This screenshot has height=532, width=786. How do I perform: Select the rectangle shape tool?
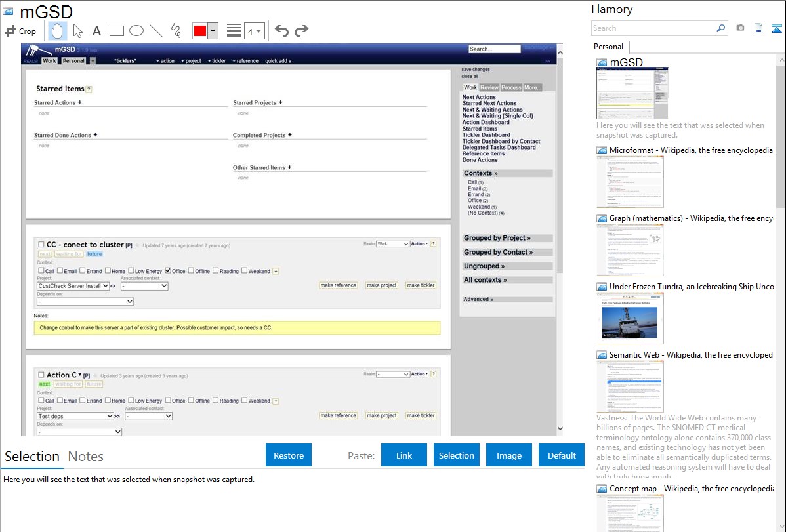pos(116,31)
